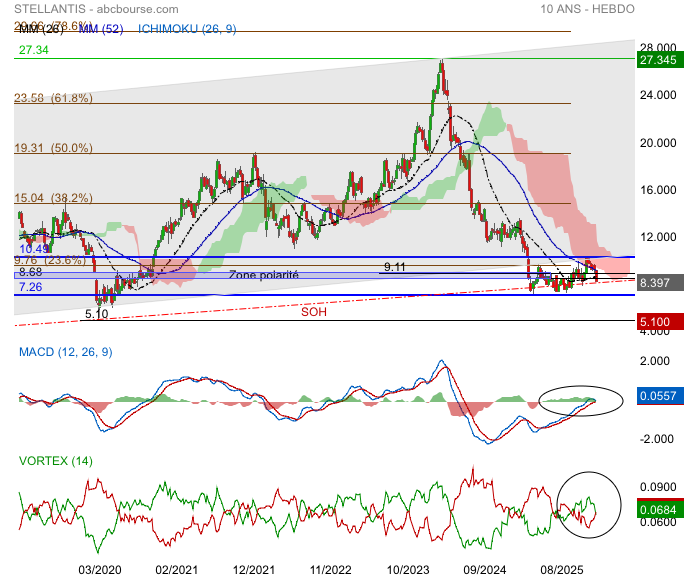Viewport: 684px width, 580px height.
Task: Click the MACD (12, 26, 9) indicator title
Action: (x=65, y=352)
